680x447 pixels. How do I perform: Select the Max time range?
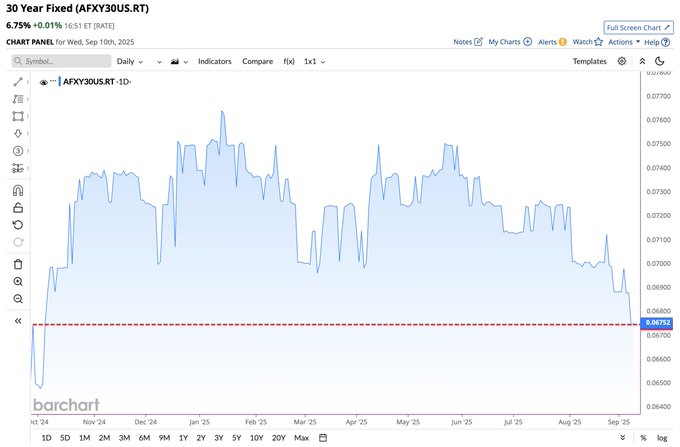click(301, 438)
